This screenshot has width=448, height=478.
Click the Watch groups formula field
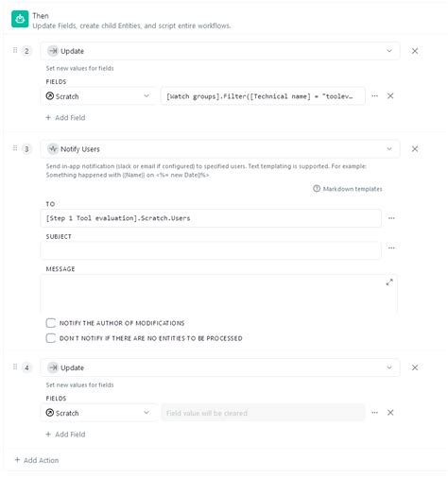(263, 96)
